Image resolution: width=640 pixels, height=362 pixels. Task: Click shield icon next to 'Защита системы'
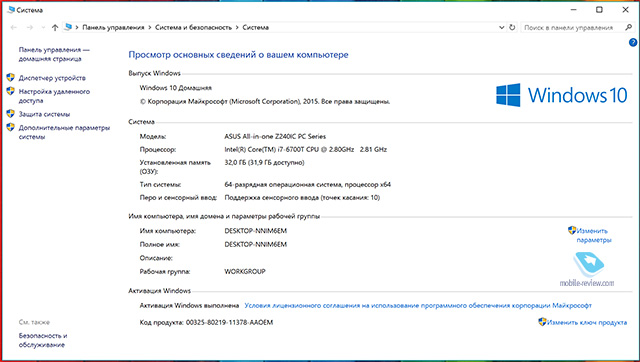point(11,113)
